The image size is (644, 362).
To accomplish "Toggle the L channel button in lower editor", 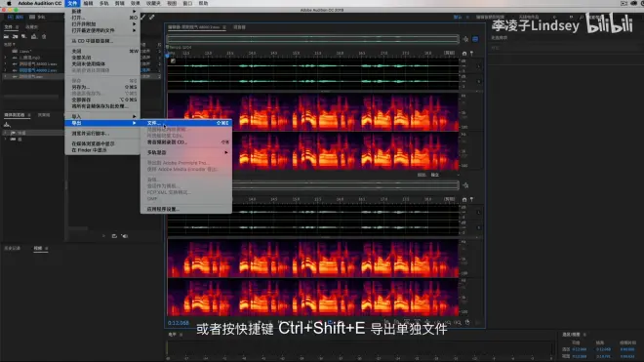I will click(478, 213).
